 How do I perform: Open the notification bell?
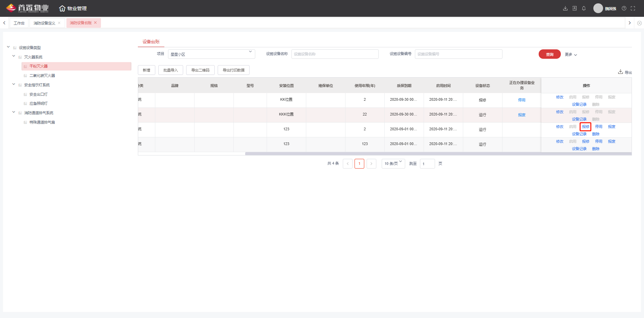584,8
